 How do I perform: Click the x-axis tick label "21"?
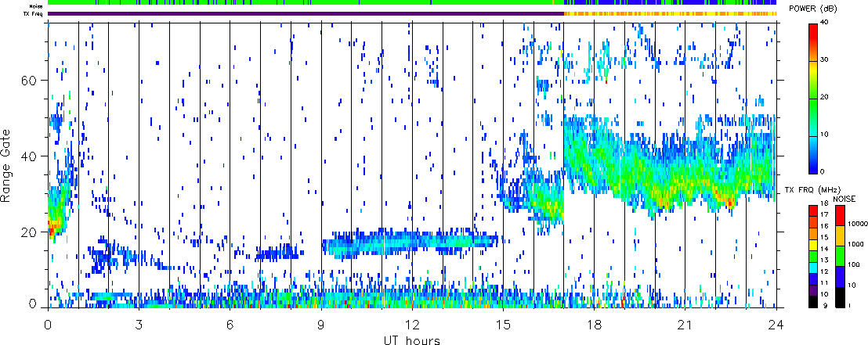pyautogui.click(x=685, y=324)
